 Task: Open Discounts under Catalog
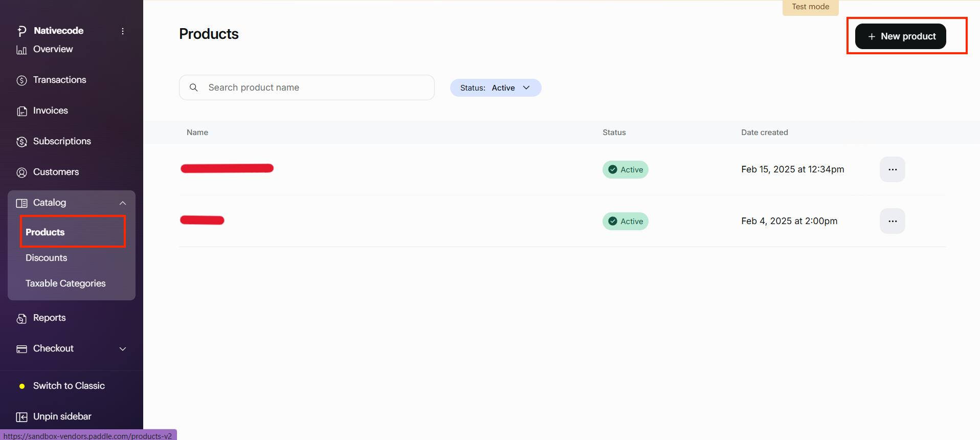coord(47,258)
